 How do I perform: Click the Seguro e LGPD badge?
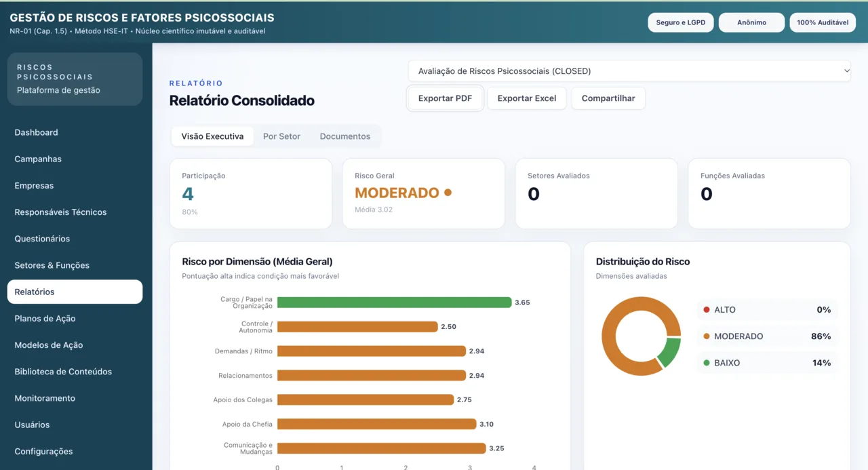pos(681,22)
